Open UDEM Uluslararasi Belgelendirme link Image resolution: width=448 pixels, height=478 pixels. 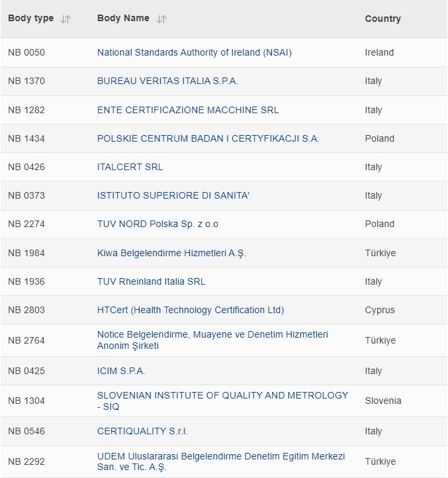click(221, 461)
